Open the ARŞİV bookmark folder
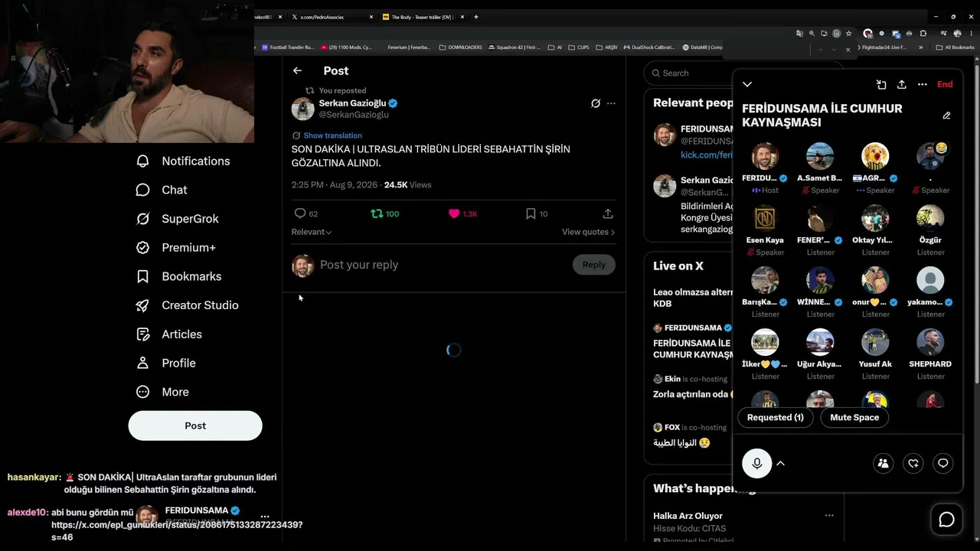 tap(607, 47)
